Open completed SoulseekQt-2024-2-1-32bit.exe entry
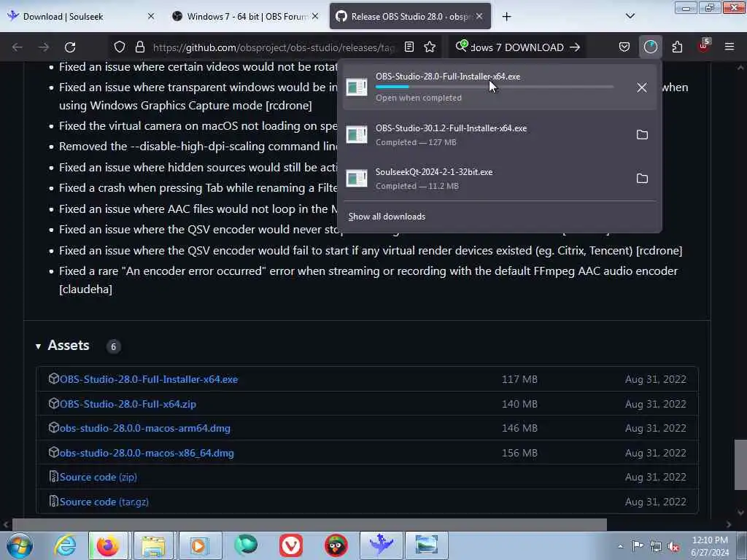Screen dimensions: 747x560 coord(484,179)
